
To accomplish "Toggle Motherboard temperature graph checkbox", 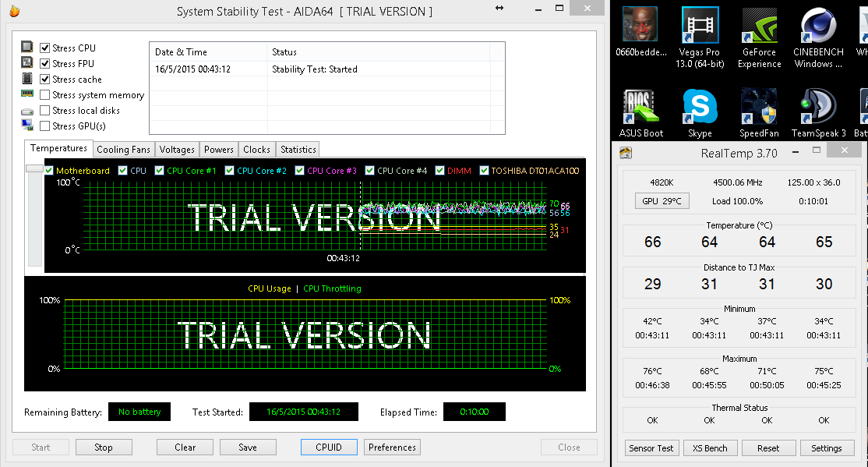I will pos(49,170).
